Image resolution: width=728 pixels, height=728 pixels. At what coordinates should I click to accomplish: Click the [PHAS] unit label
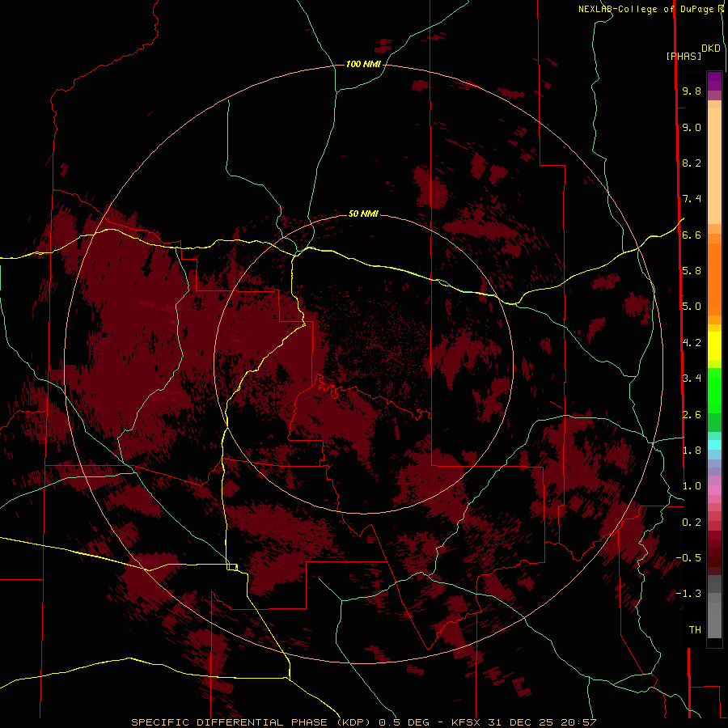click(x=684, y=56)
